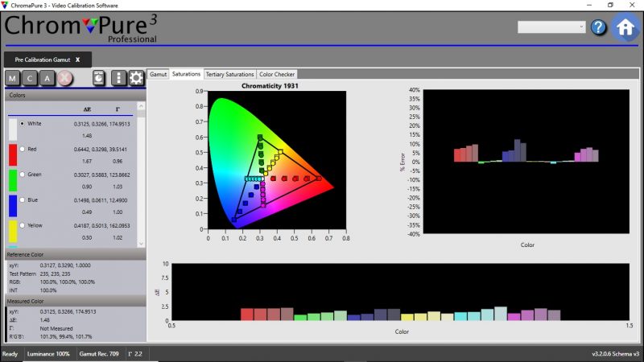Select the Red color radio button

(x=22, y=149)
